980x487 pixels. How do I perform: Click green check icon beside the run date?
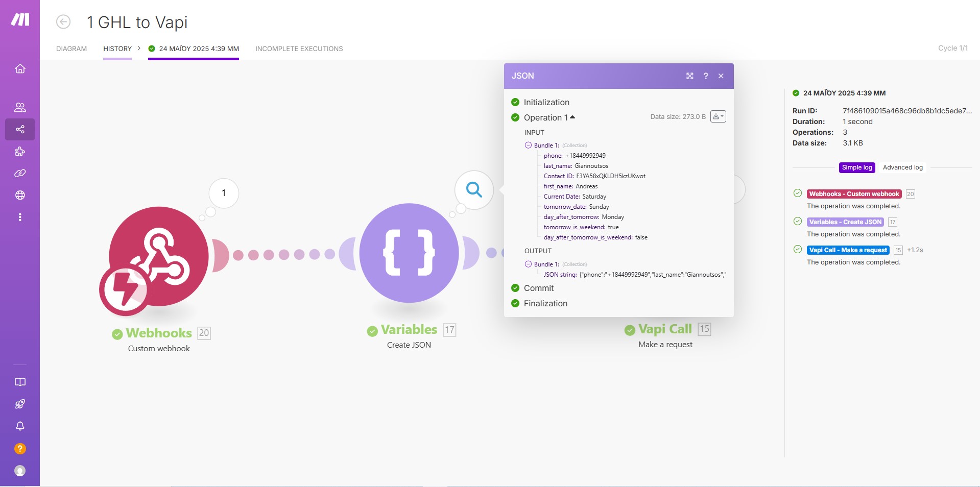pos(152,49)
